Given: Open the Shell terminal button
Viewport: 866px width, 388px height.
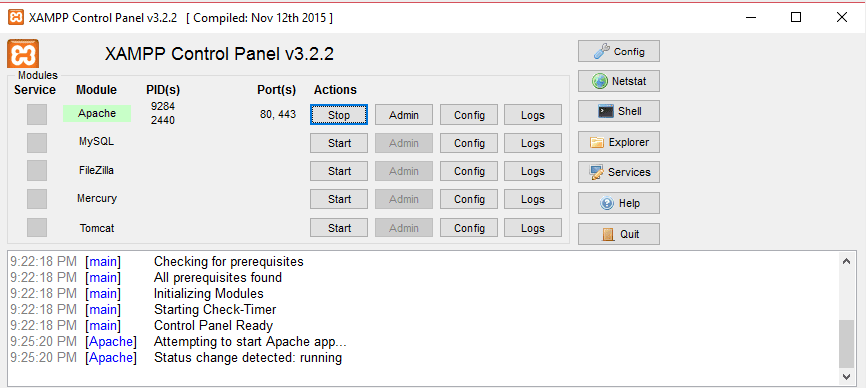Looking at the screenshot, I should (x=619, y=111).
